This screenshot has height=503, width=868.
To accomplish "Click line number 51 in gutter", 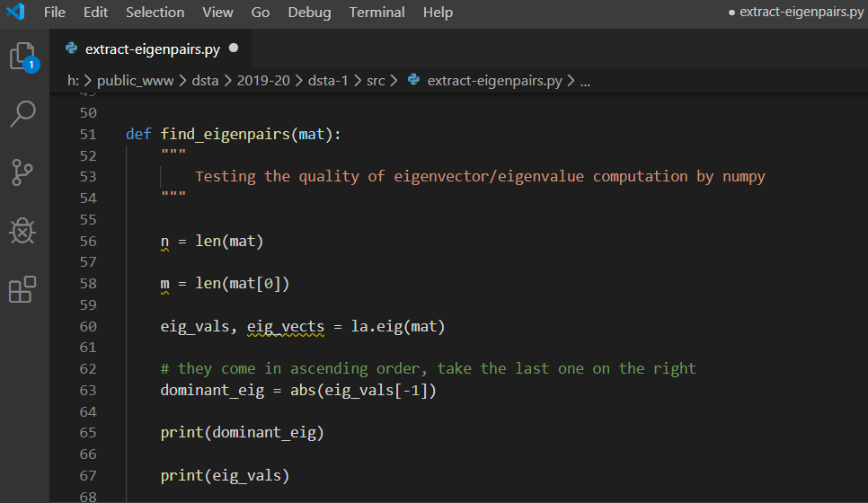I will point(88,135).
